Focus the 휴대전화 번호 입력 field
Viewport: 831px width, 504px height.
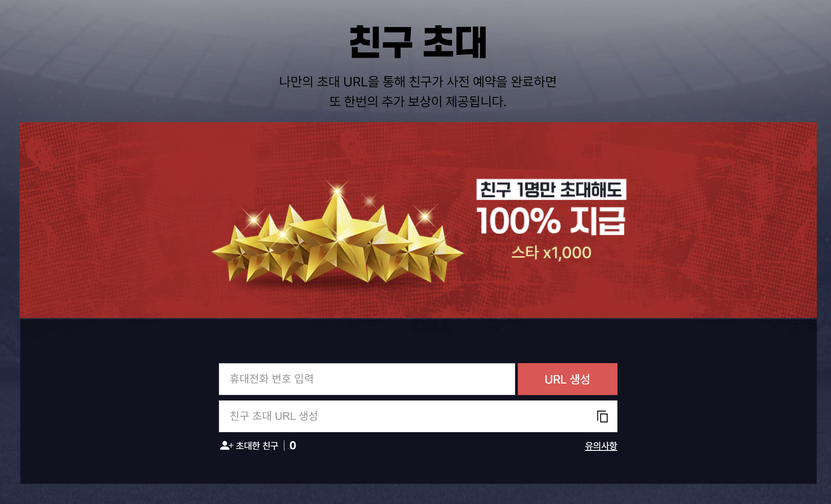pyautogui.click(x=367, y=379)
